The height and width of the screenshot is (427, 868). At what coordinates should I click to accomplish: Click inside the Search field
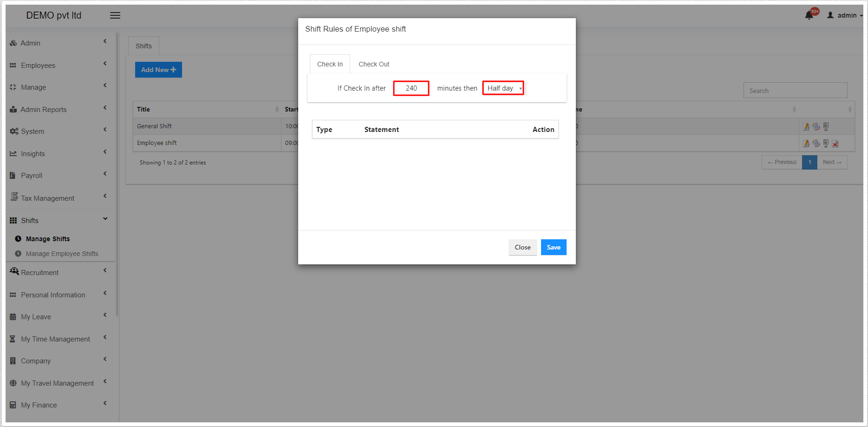click(x=795, y=90)
